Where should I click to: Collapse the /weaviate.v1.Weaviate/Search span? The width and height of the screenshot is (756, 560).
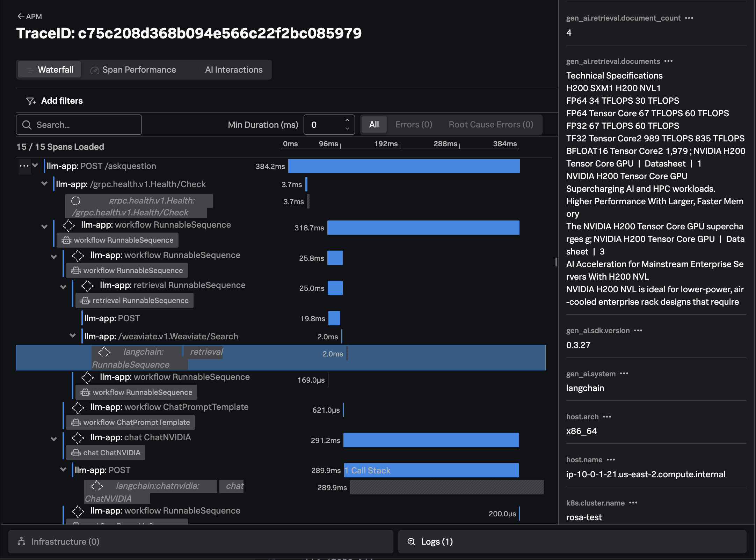(x=73, y=336)
